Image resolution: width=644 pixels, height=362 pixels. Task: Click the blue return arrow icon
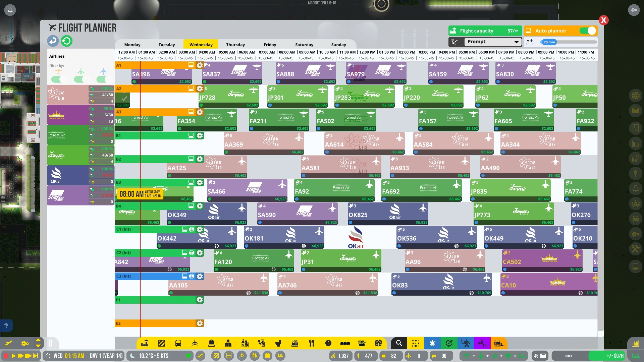(53, 41)
